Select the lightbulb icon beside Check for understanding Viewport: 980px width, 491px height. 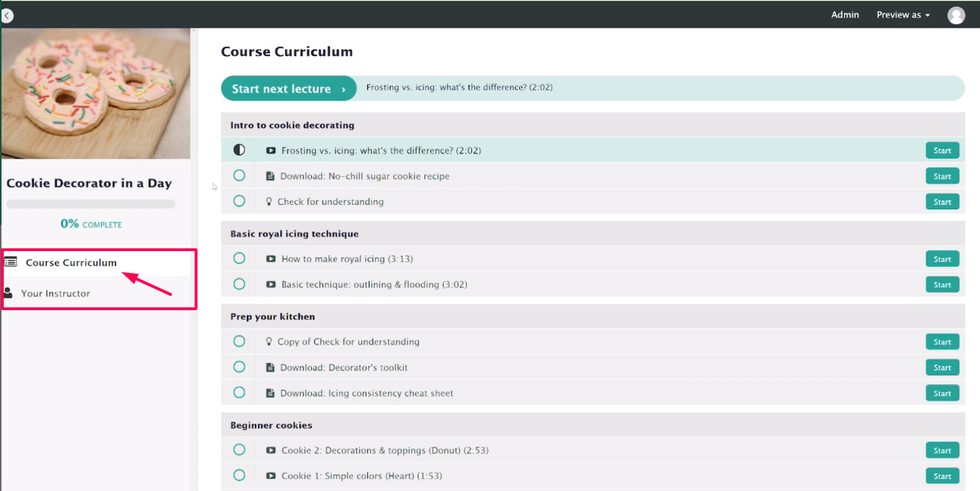pyautogui.click(x=269, y=201)
